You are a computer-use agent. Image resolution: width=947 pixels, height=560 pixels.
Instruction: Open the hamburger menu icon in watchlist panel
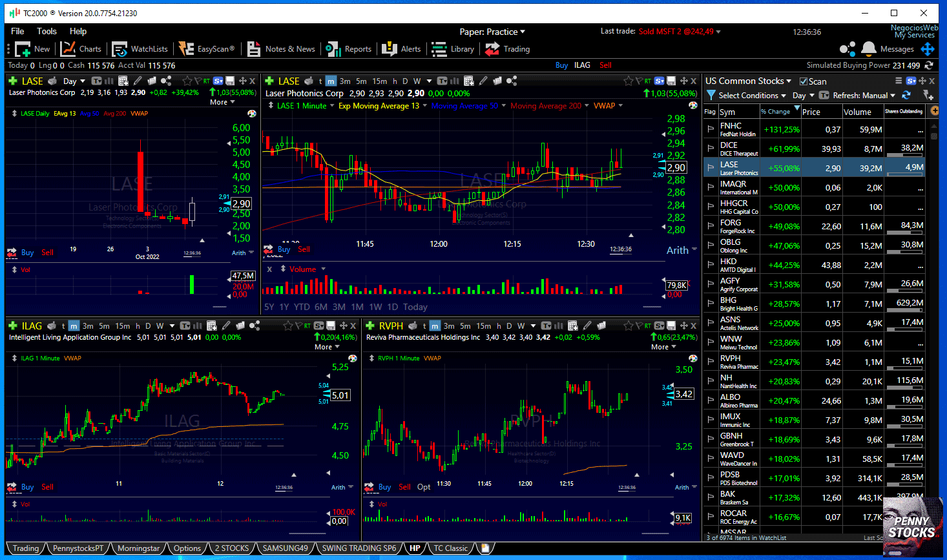click(x=899, y=81)
